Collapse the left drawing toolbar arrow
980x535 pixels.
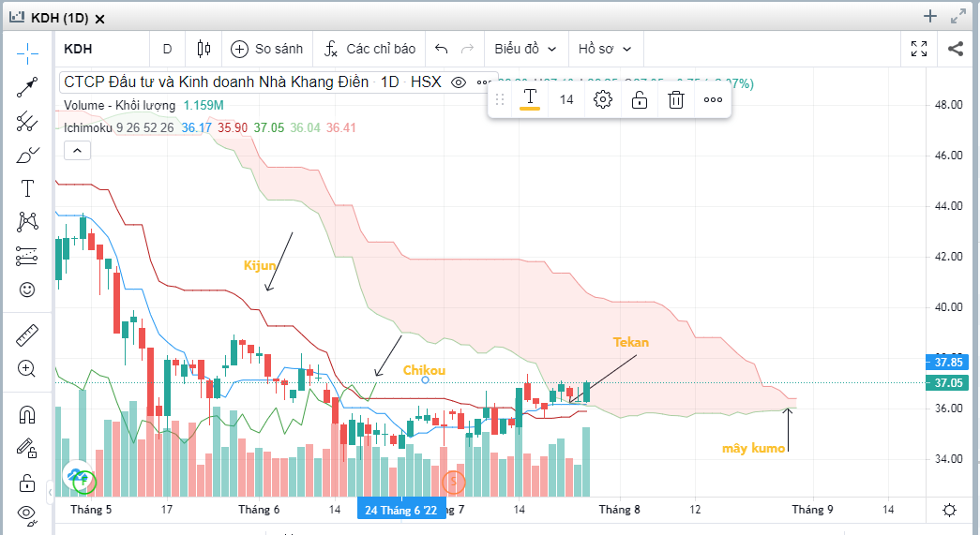(51, 493)
